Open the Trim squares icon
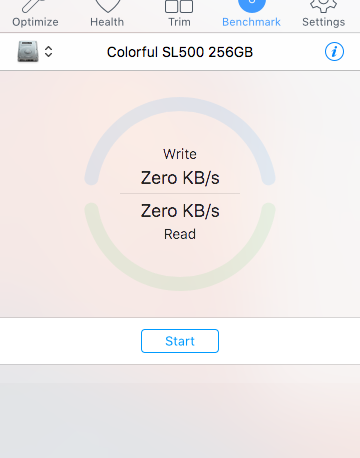Viewport: 360px width, 458px height. [179, 6]
